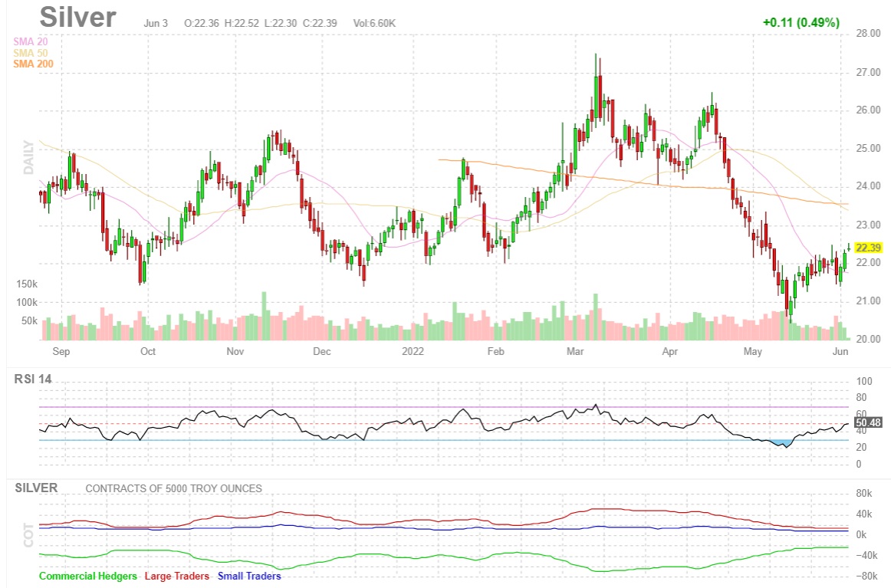Click the open price O:22.36
891x588 pixels.
(202, 23)
